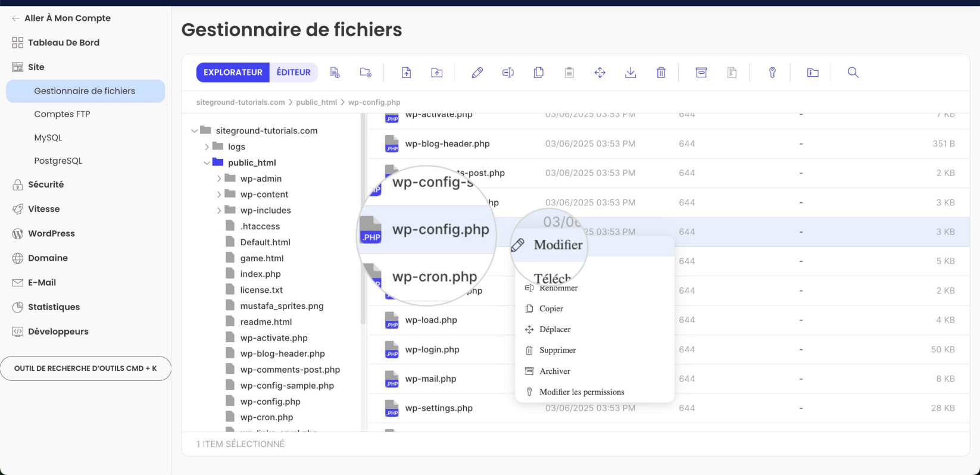Viewport: 980px width, 475px height.
Task: Expand the wp-content folder chevron
Action: click(x=219, y=194)
